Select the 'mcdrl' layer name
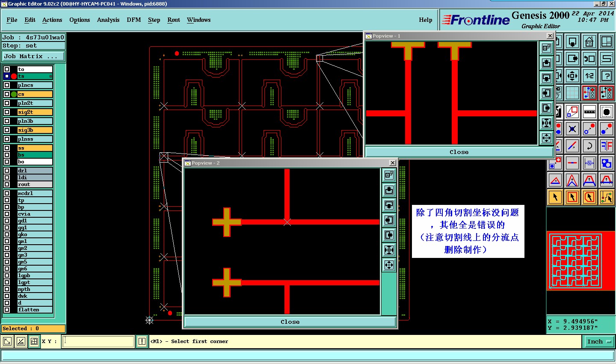Viewport: 616px width, 364px height. tap(35, 193)
